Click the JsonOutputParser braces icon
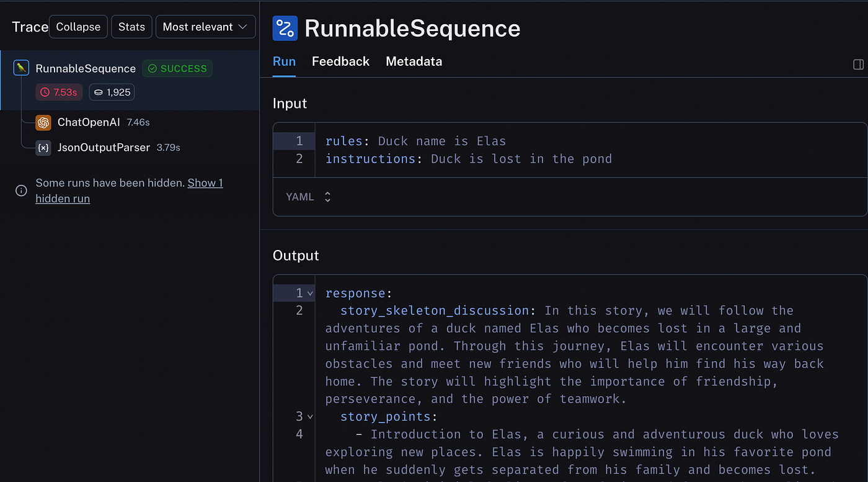Screen dimensions: 868x482 tap(43, 148)
